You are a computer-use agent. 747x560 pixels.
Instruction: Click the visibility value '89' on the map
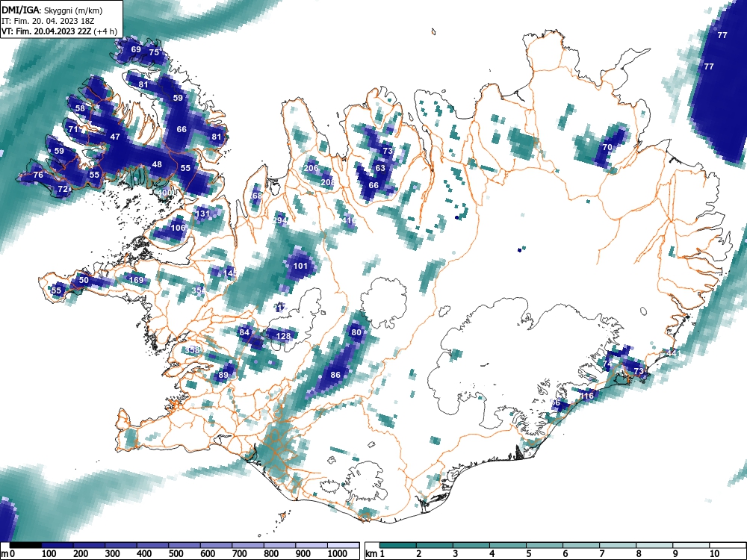(223, 375)
